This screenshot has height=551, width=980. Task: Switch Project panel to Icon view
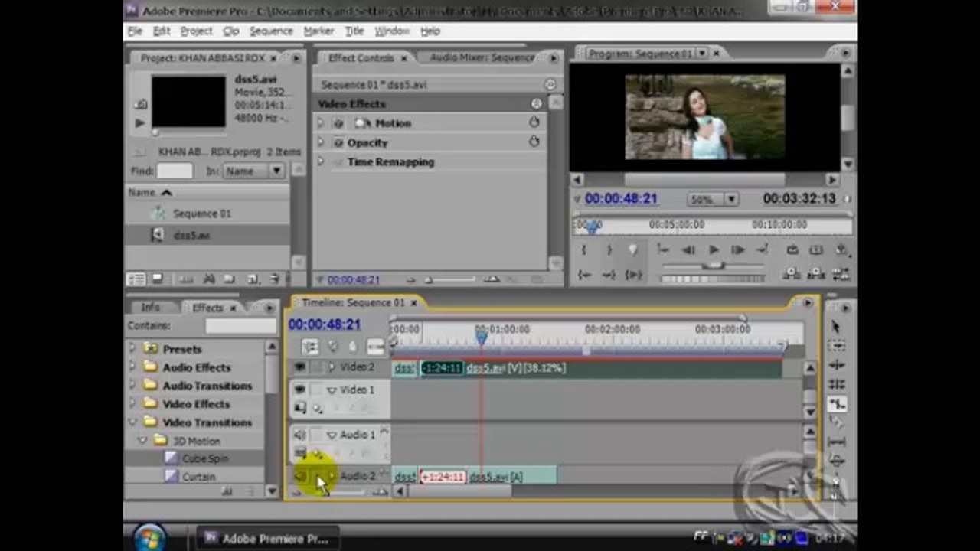click(157, 279)
